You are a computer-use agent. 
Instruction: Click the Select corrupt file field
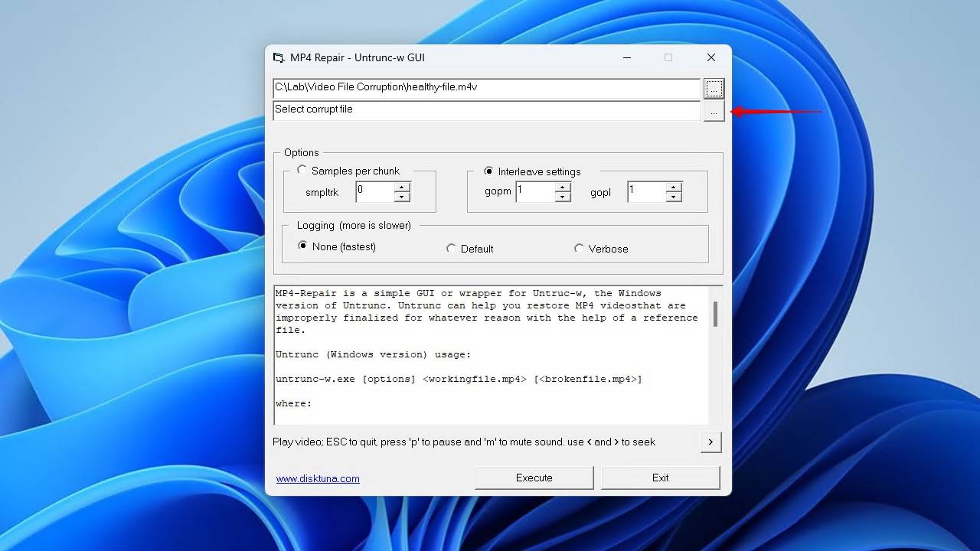(486, 110)
